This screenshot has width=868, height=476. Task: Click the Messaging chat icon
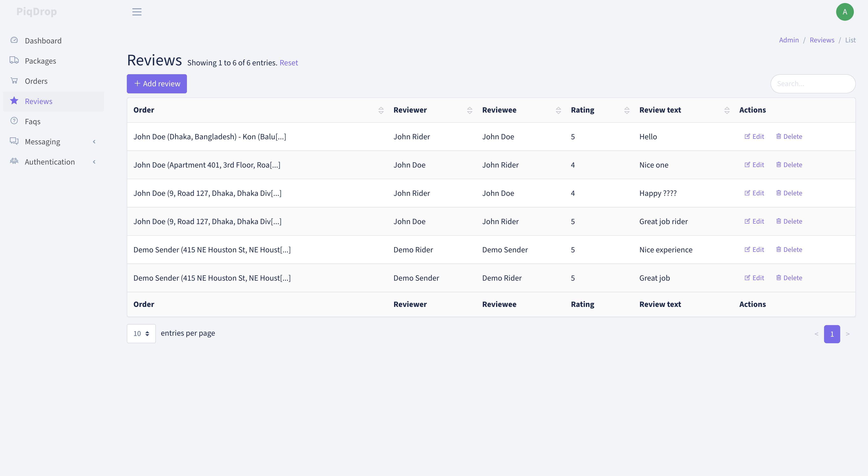tap(14, 141)
